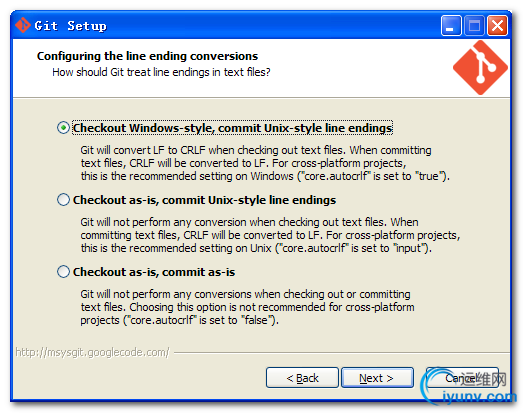Click label 'Checkout as-is, commit as-is'
This screenshot has height=413, width=523.
154,272
